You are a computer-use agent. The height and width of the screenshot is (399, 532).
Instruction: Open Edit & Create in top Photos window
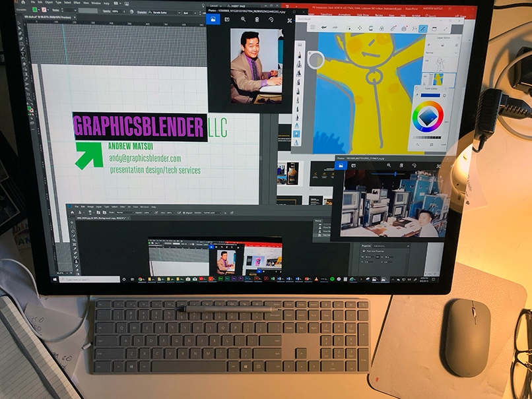[289, 20]
